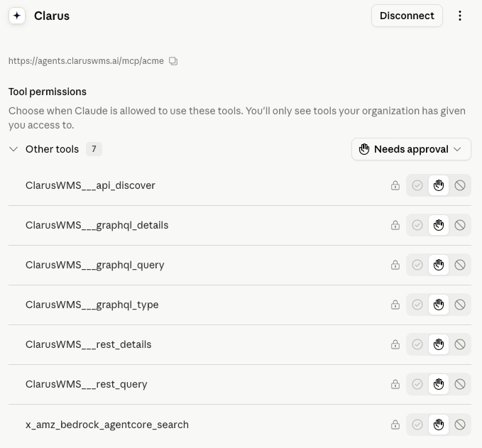
Task: Click the Clarus connector title
Action: 52,16
